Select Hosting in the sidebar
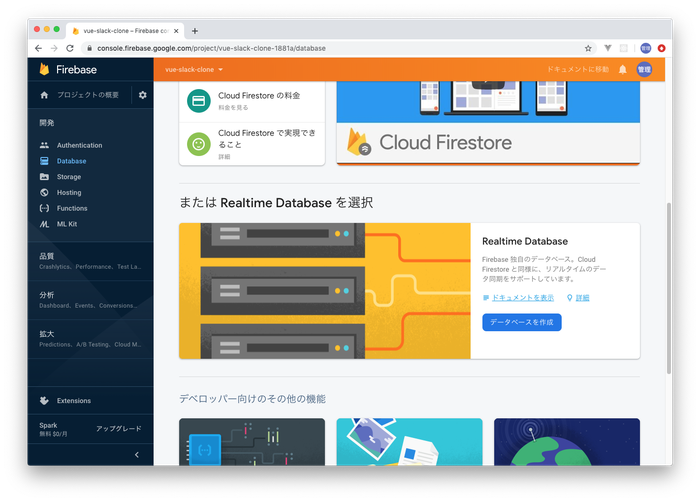 (69, 192)
